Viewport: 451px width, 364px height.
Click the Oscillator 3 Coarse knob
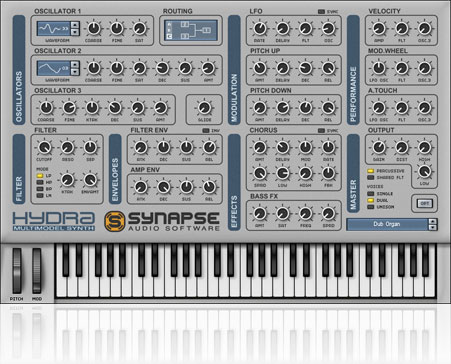[46, 108]
